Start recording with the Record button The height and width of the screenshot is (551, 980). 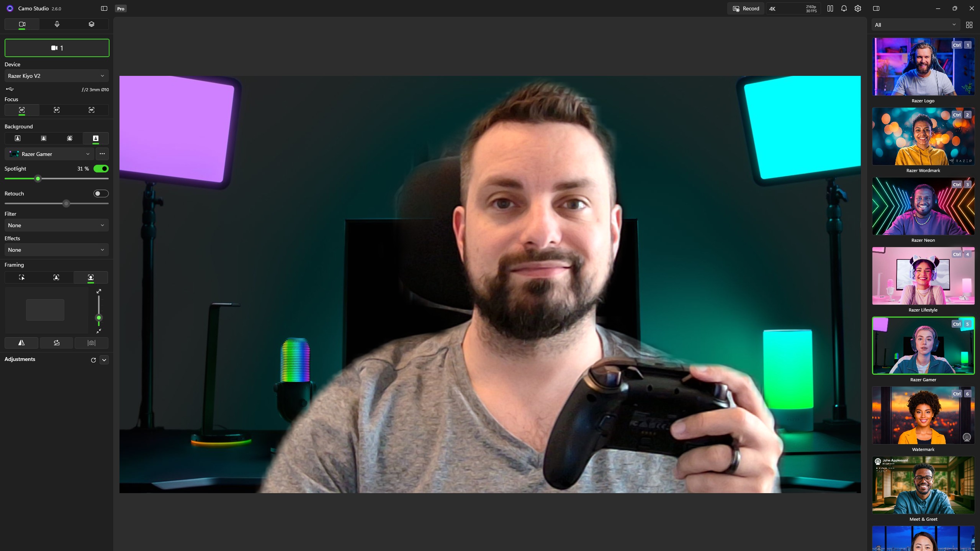[744, 8]
